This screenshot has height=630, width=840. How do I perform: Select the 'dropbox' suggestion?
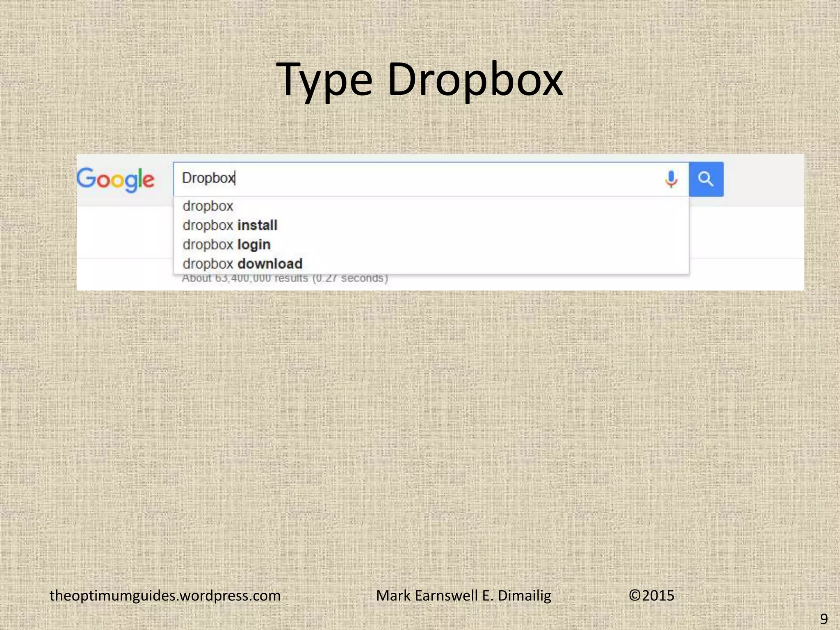pyautogui.click(x=431, y=206)
